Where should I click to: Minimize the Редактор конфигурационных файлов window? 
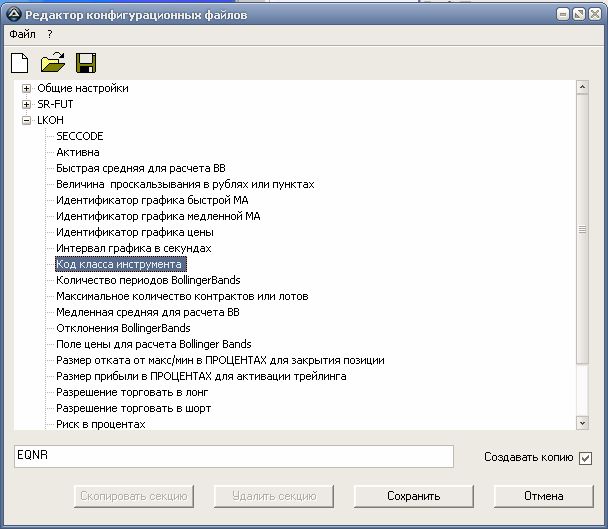click(x=563, y=15)
